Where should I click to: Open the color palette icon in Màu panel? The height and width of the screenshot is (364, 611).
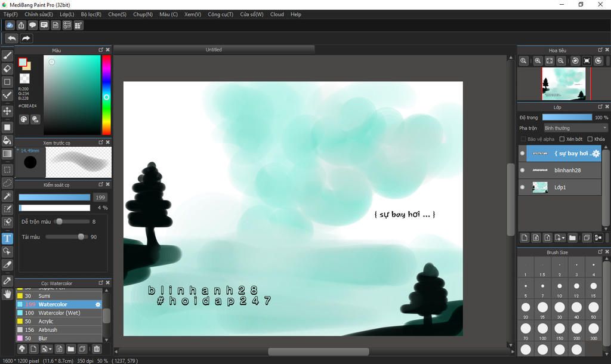[x=24, y=119]
